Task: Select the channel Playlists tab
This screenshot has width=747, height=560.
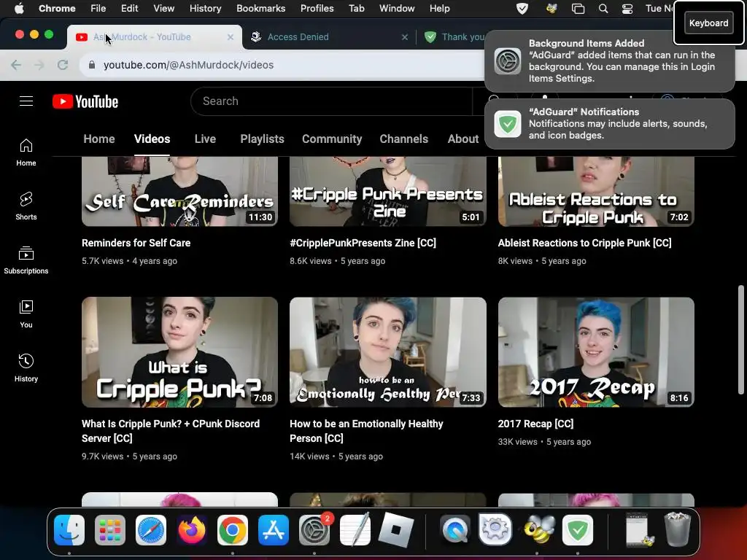Action: (262, 139)
